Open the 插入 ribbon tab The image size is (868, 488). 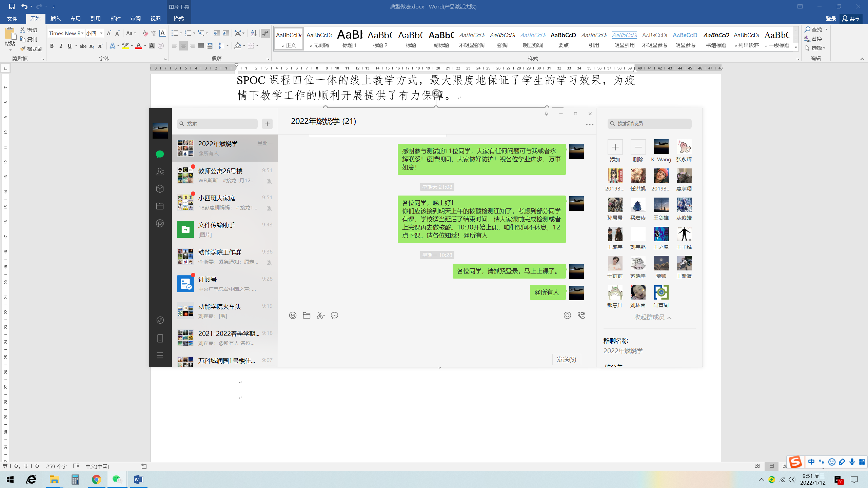[x=55, y=19]
